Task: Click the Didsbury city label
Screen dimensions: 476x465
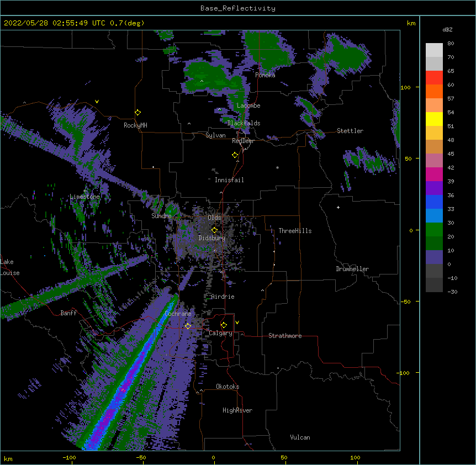Action: click(211, 238)
